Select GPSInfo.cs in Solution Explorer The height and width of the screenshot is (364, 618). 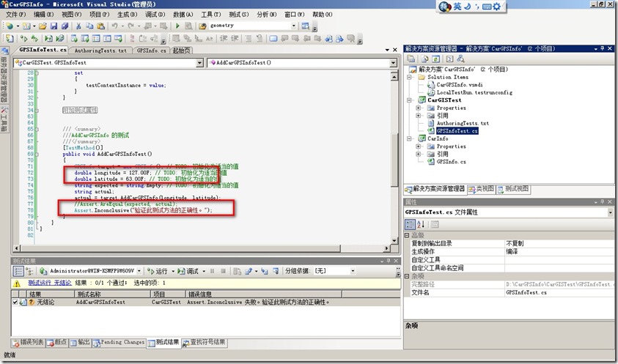(452, 161)
